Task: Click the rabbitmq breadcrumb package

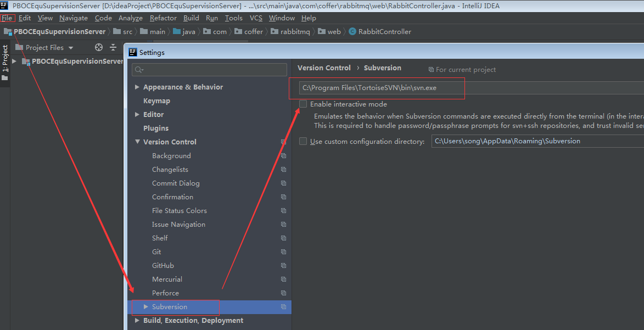Action: point(290,32)
